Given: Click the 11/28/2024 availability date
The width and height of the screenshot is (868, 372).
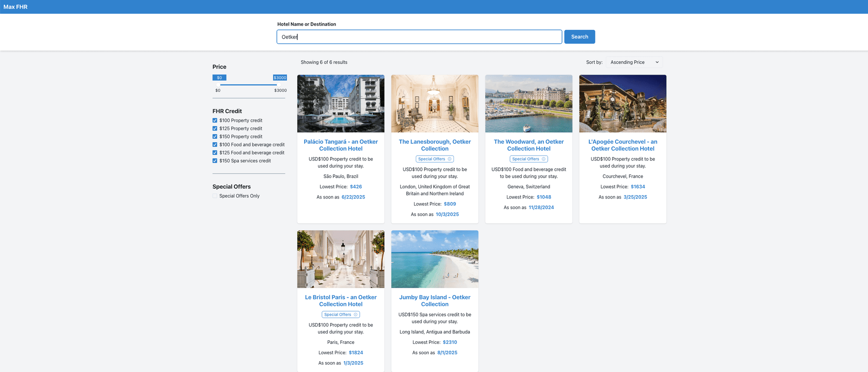Looking at the screenshot, I should (541, 208).
